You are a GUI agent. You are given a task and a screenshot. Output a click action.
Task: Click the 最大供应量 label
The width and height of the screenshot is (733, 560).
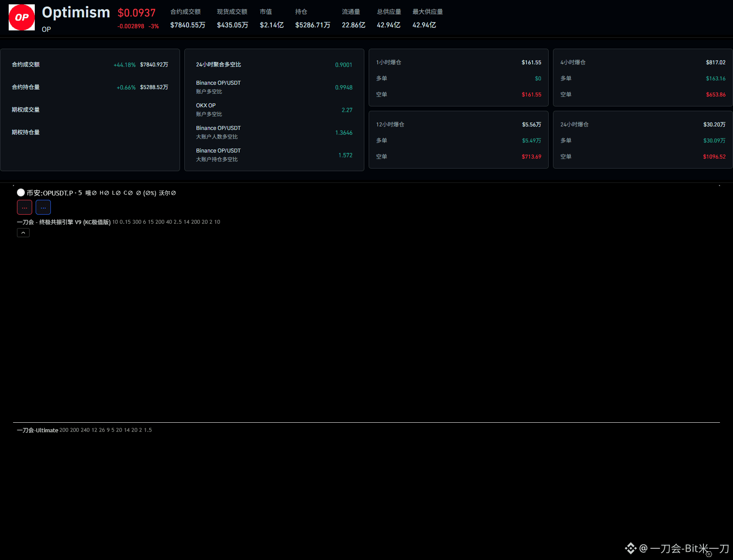coord(428,12)
